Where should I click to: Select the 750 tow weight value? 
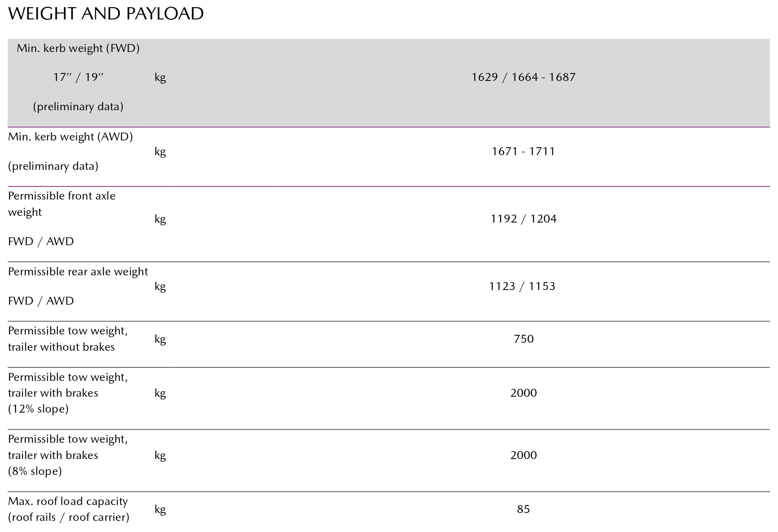[524, 339]
